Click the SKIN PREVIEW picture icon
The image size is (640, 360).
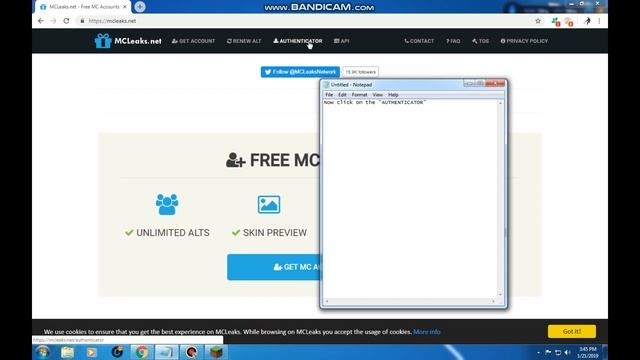click(269, 204)
